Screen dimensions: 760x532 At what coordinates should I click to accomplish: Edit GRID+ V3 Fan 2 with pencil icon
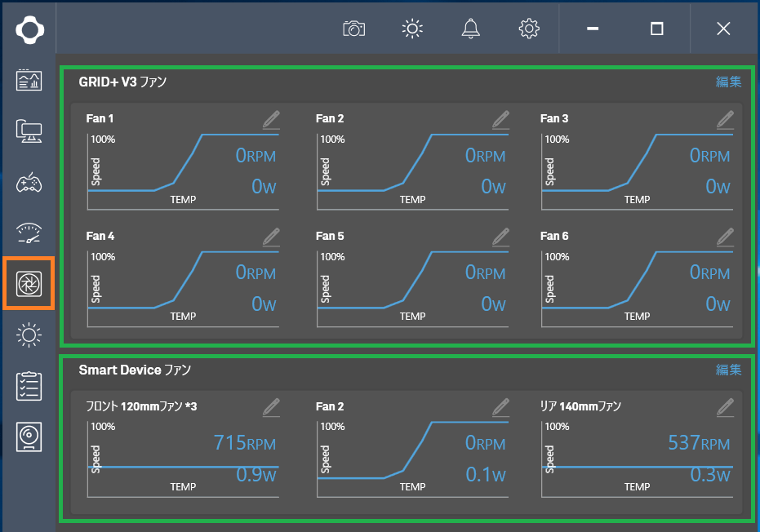[x=500, y=120]
